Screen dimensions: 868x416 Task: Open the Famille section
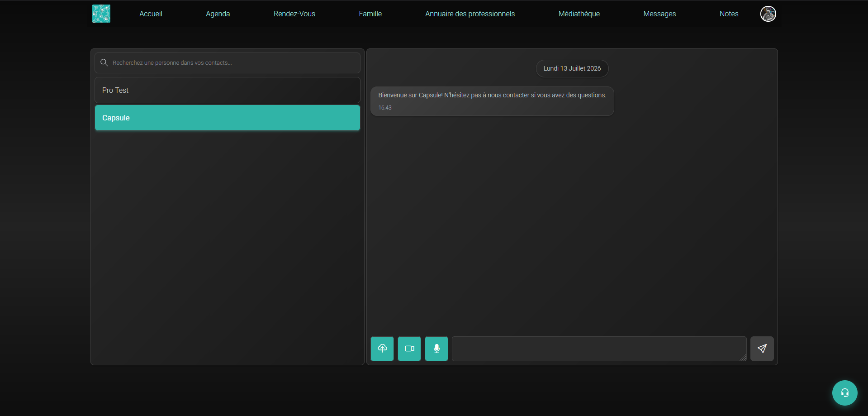tap(370, 14)
